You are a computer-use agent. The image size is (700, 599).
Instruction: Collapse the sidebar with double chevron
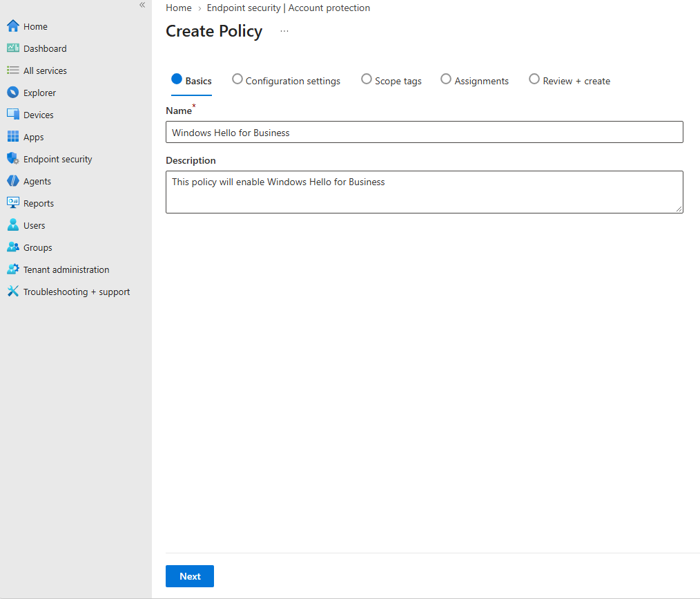click(x=142, y=5)
